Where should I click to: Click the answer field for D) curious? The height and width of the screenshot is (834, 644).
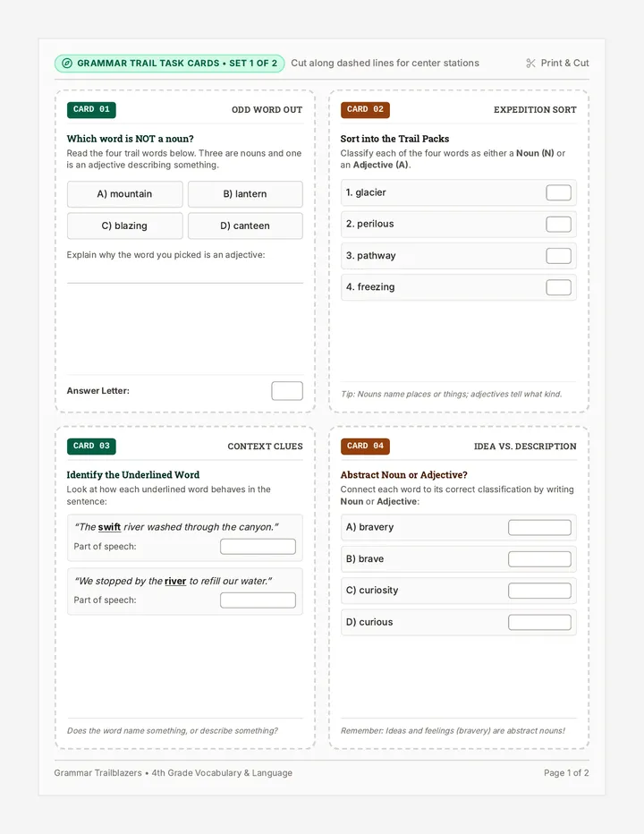pyautogui.click(x=539, y=622)
